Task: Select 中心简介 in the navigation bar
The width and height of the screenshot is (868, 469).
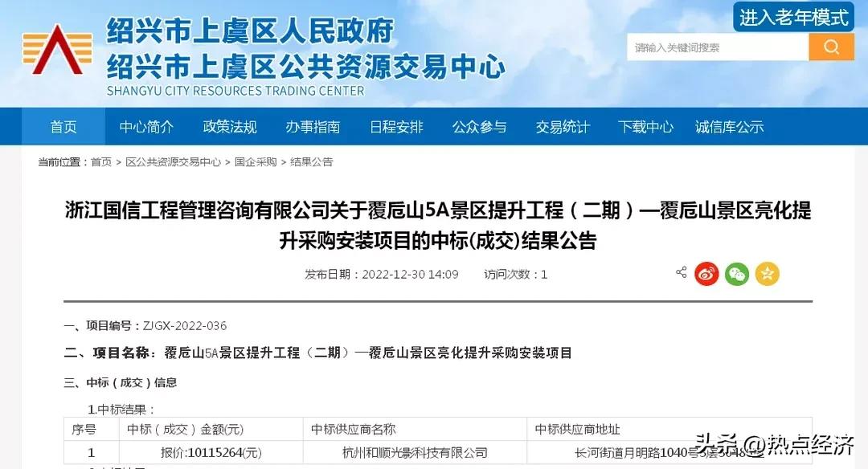Action: [146, 126]
